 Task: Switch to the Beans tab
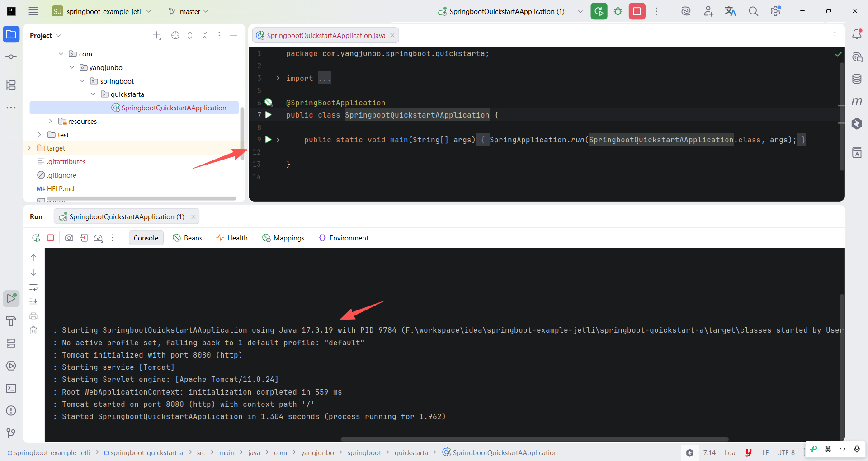click(x=188, y=238)
